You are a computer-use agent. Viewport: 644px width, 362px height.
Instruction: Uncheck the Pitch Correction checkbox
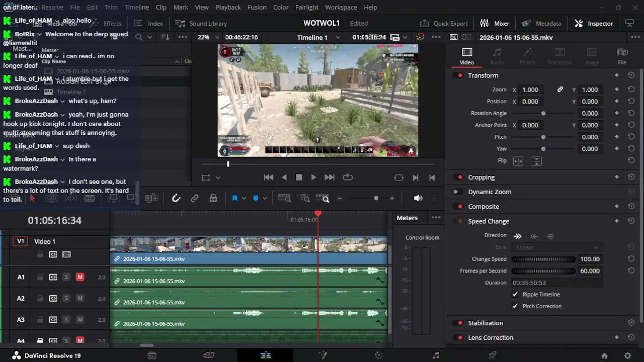[515, 306]
